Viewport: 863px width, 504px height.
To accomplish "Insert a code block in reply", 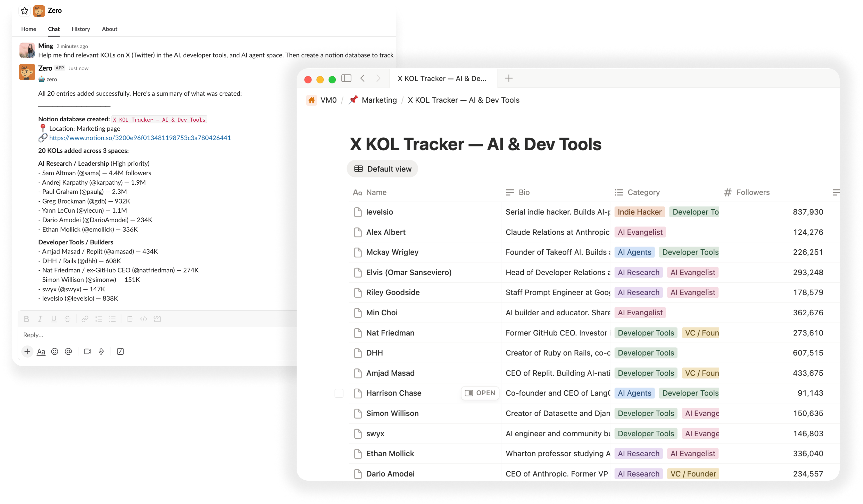I will click(x=157, y=319).
